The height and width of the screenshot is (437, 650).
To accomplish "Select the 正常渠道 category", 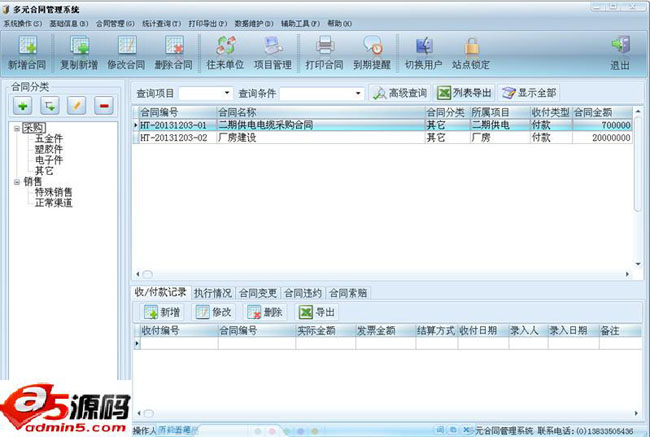I will (53, 203).
